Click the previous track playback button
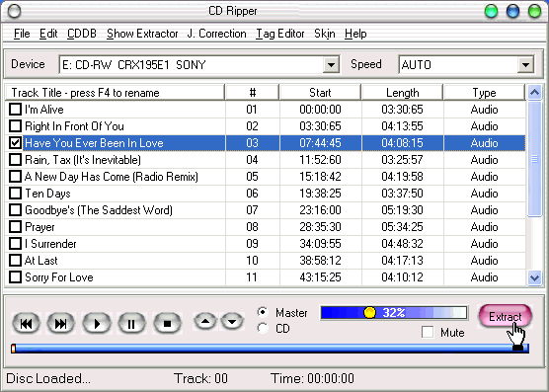 coord(27,323)
